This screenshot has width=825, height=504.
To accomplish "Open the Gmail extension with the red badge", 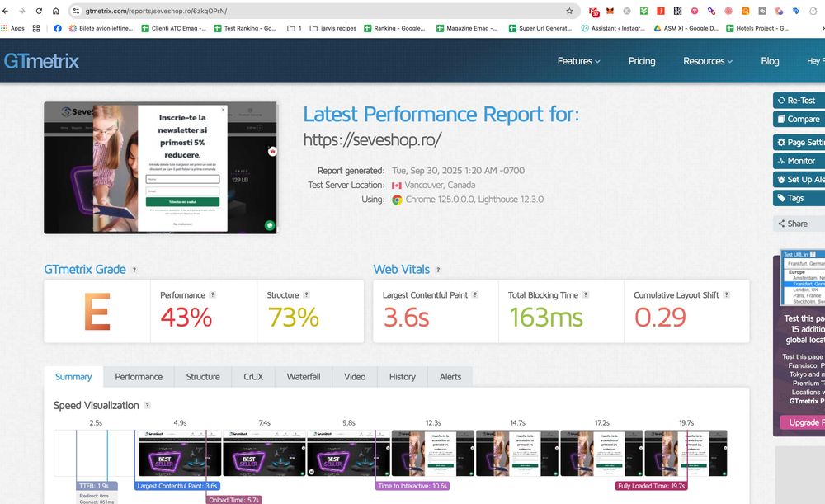I will tap(594, 11).
